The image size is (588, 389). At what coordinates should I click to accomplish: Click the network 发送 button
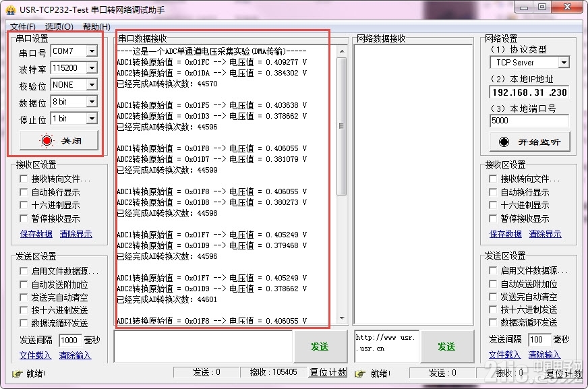(447, 347)
